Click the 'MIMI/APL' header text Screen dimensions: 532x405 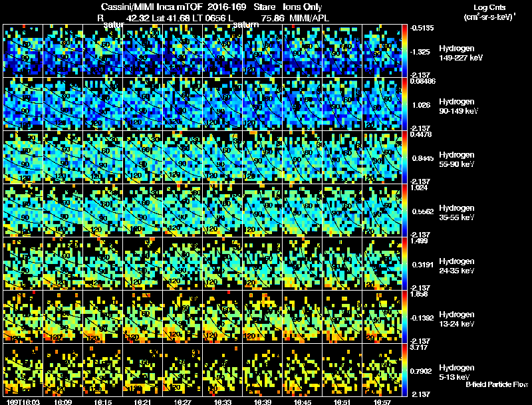(x=309, y=18)
